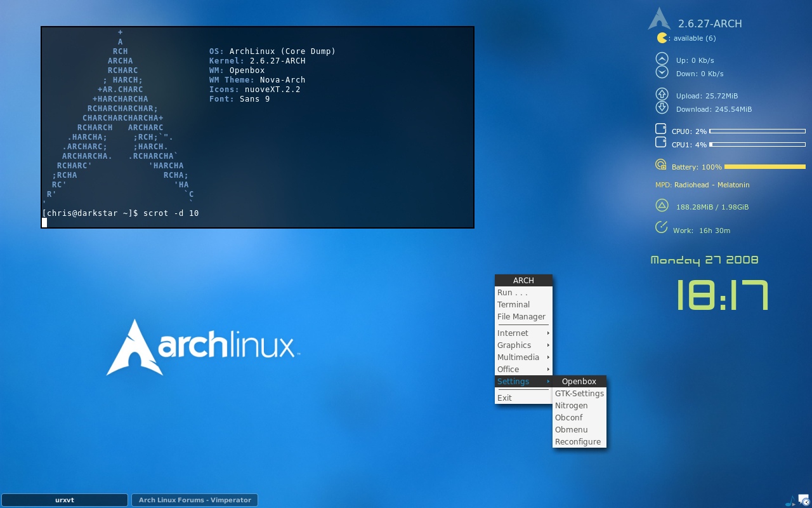Switch to the urxvt taskbar window
Image resolution: width=812 pixels, height=508 pixels.
pyautogui.click(x=64, y=500)
